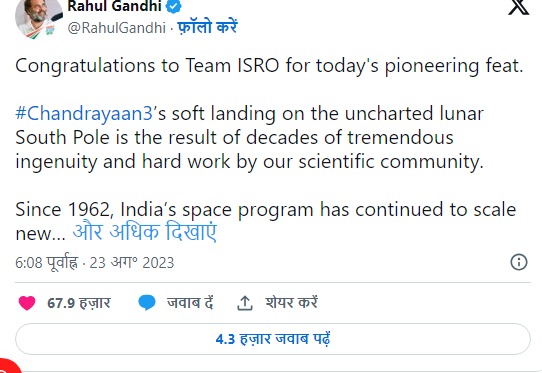
Task: Click the 6:08 पूर्वाह्न timestamp
Action: coord(47,263)
